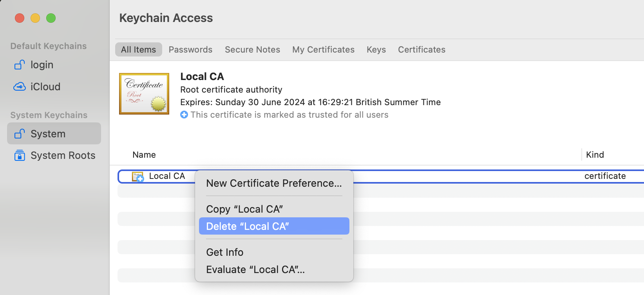This screenshot has width=644, height=295.
Task: Choose Delete "Local CA" menu item
Action: coord(274,226)
